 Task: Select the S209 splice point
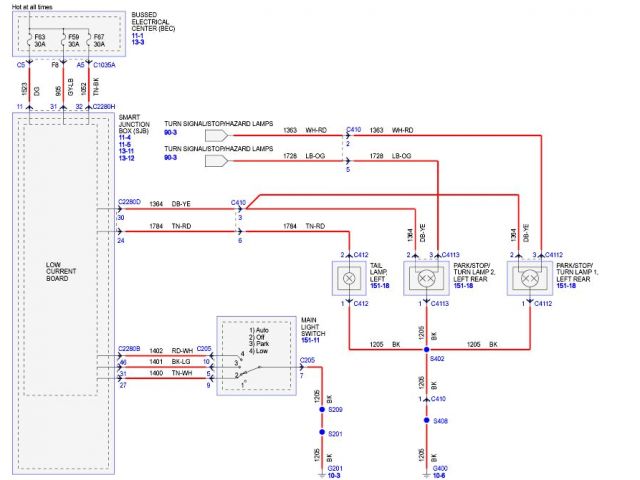pyautogui.click(x=322, y=411)
